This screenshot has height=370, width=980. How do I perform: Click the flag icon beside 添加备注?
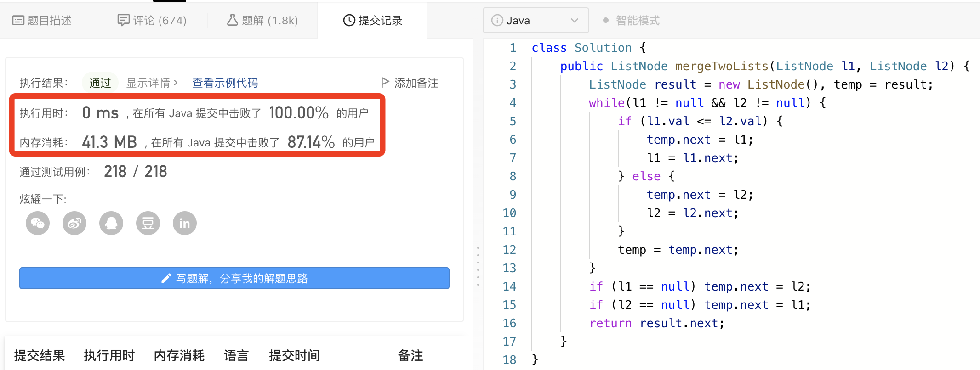(385, 83)
